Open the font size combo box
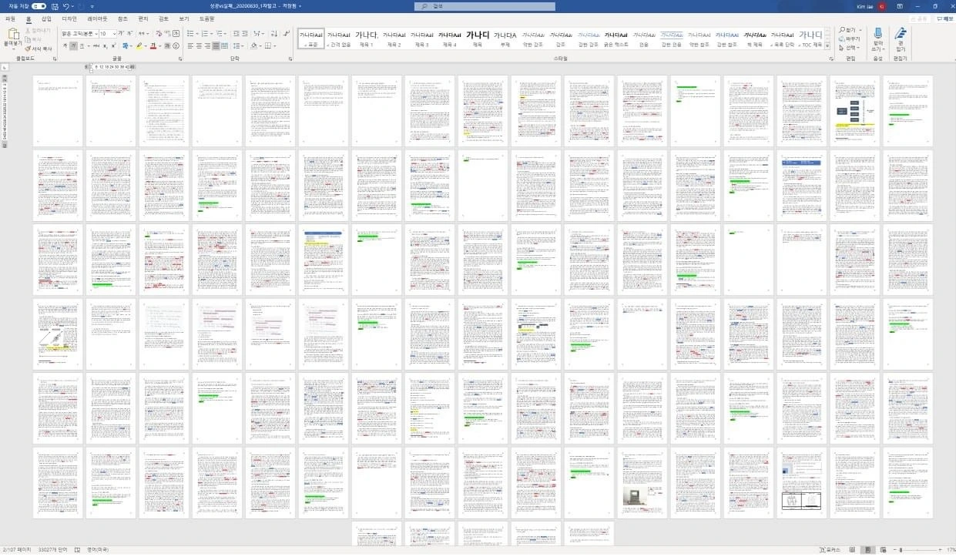 click(108, 34)
